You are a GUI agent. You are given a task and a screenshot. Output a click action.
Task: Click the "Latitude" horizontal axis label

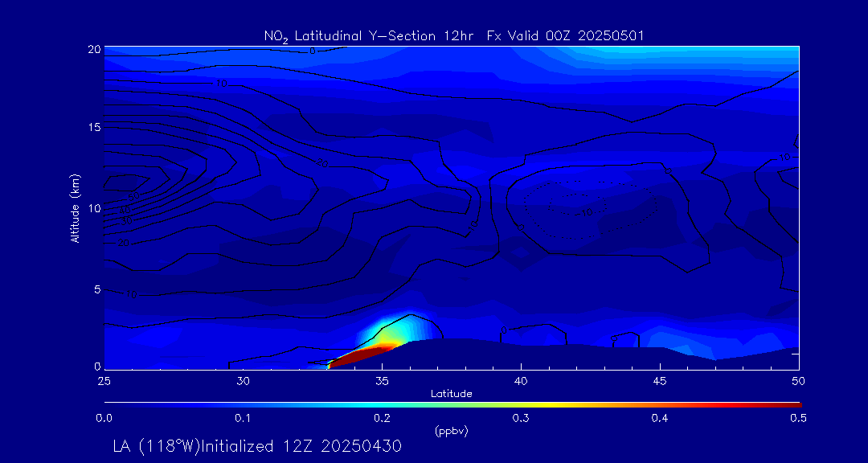(452, 394)
